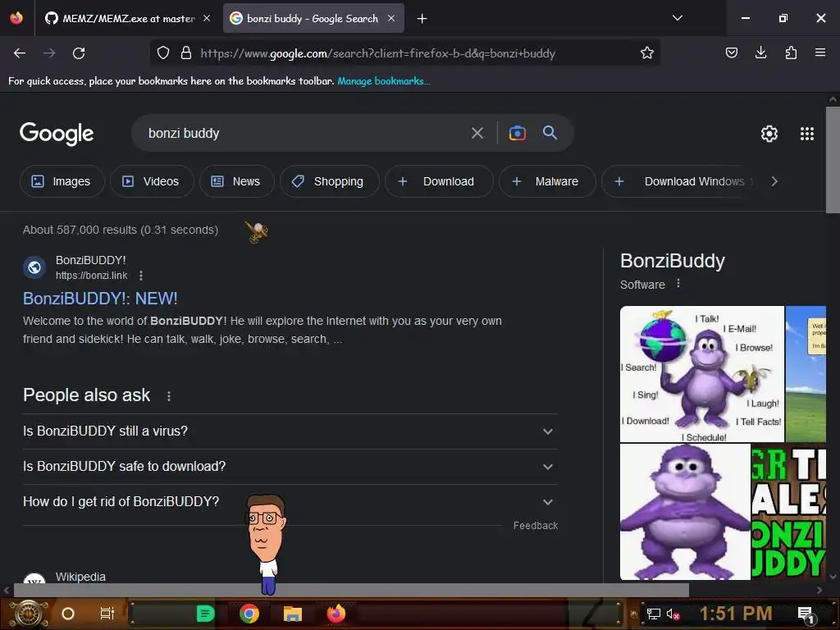
Task: Open Cortana circle on the taskbar
Action: point(68,614)
